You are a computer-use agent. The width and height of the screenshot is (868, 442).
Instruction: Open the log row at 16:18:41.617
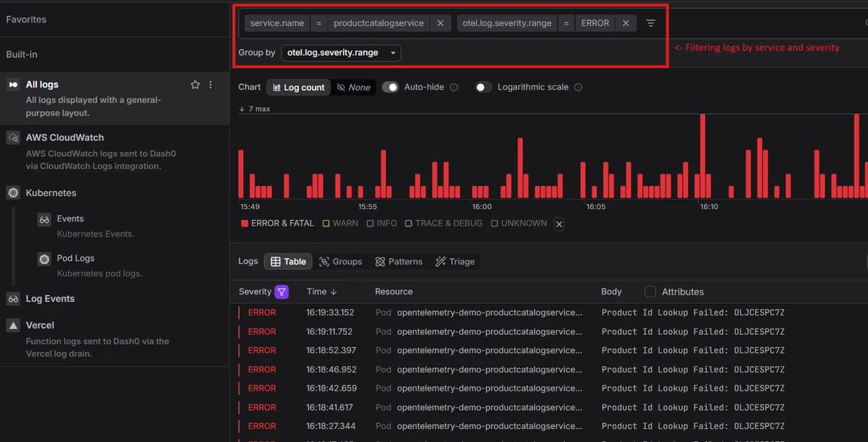(550, 407)
